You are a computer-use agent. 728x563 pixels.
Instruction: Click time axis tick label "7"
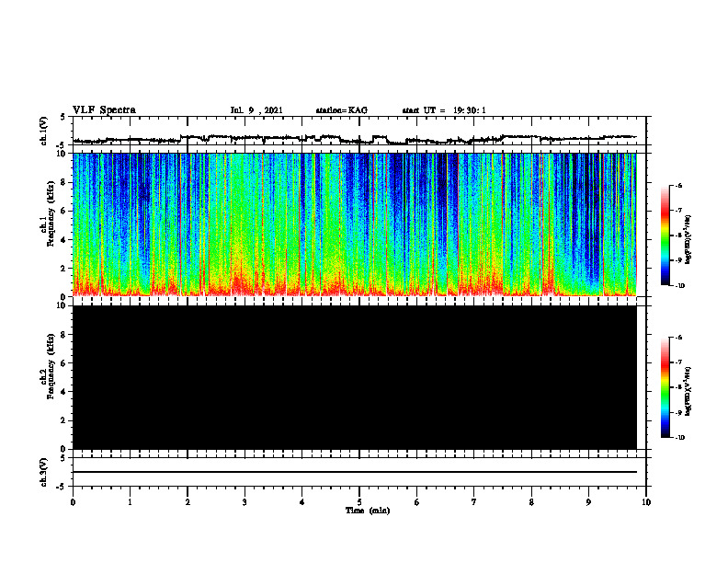point(474,502)
